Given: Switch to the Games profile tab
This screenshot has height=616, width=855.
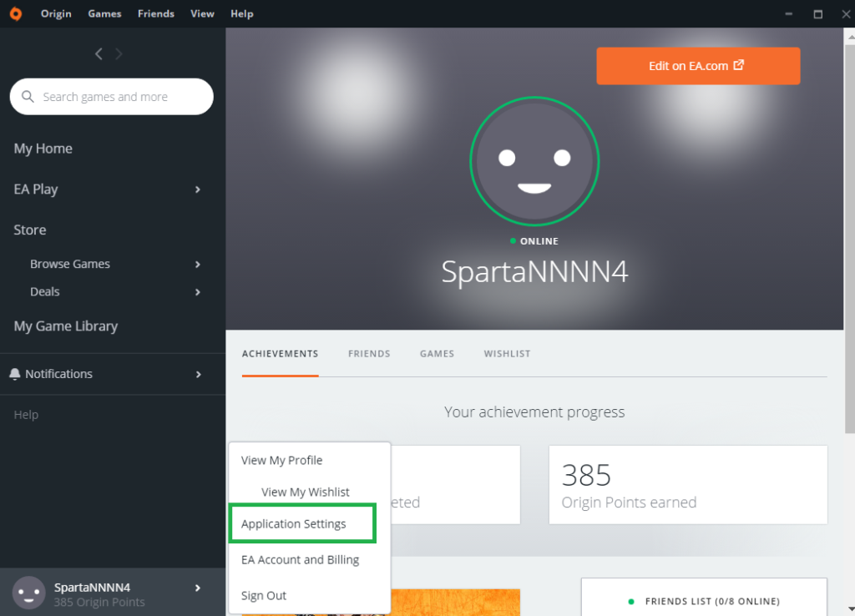Looking at the screenshot, I should click(x=437, y=354).
